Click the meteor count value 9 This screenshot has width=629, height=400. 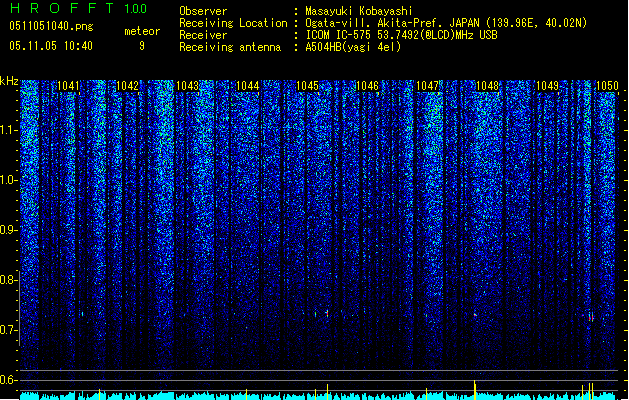pyautogui.click(x=142, y=46)
